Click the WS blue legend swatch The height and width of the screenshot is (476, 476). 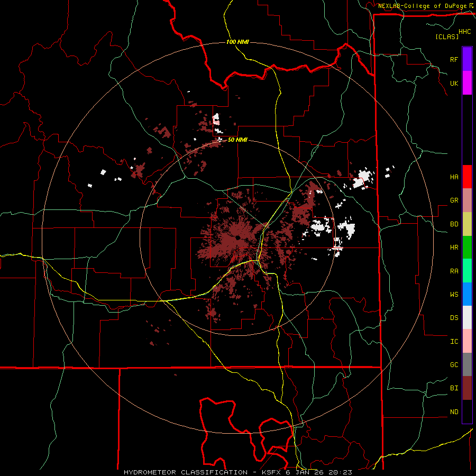(x=467, y=294)
